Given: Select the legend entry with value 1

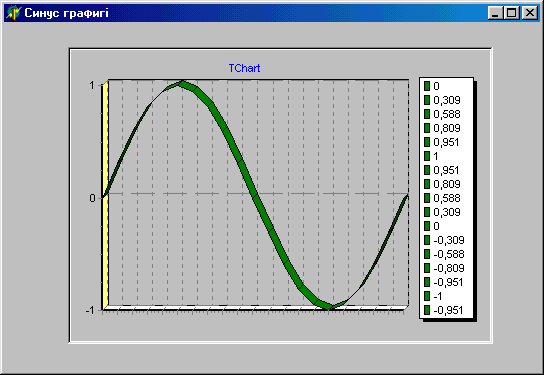Looking at the screenshot, I should [431, 156].
